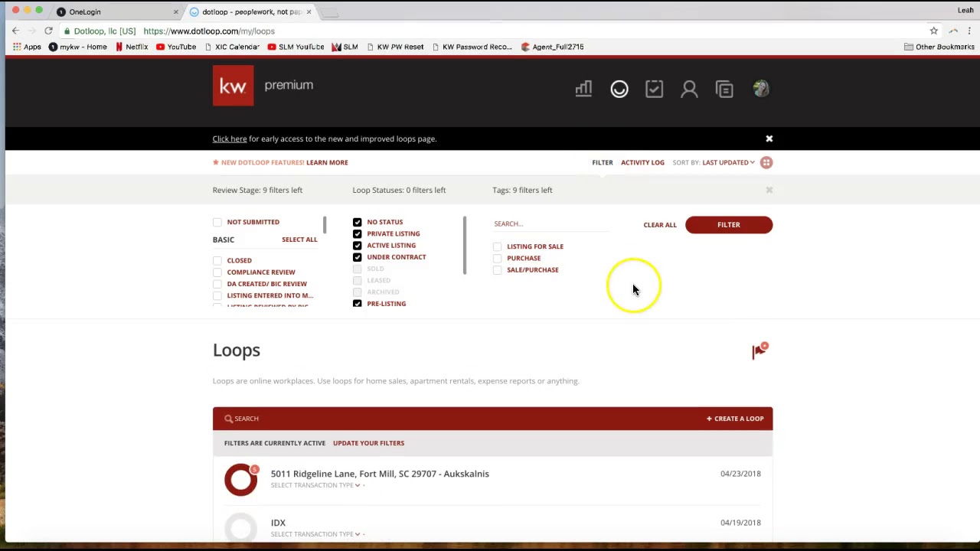980x551 pixels.
Task: Check the Listing for Sale tag
Action: pyautogui.click(x=498, y=246)
